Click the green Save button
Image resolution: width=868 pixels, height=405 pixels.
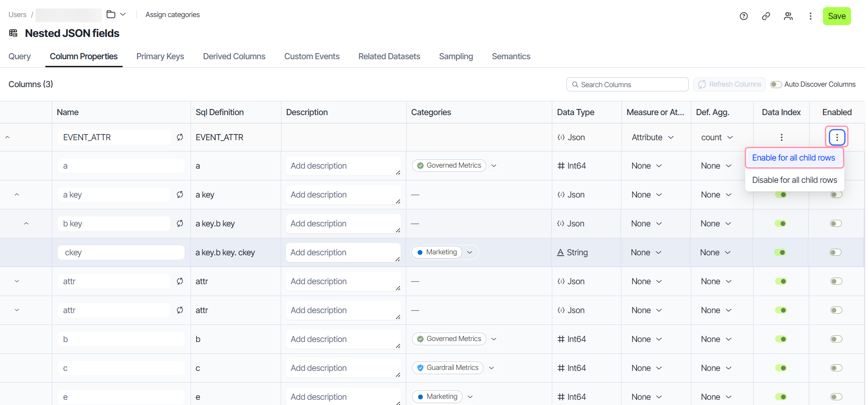tap(836, 16)
